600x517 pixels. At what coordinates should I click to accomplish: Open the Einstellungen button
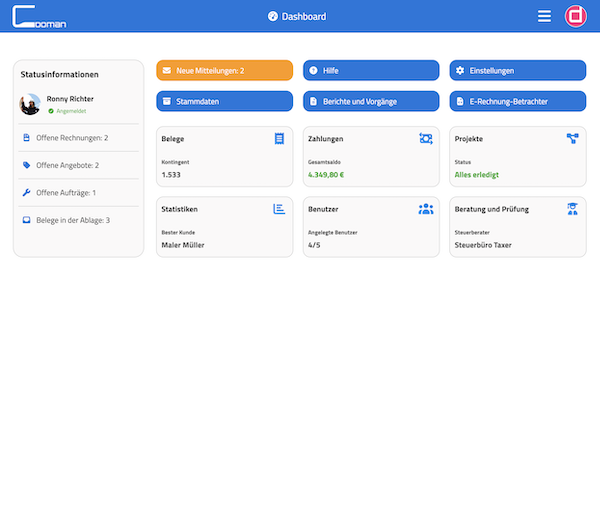coord(518,70)
